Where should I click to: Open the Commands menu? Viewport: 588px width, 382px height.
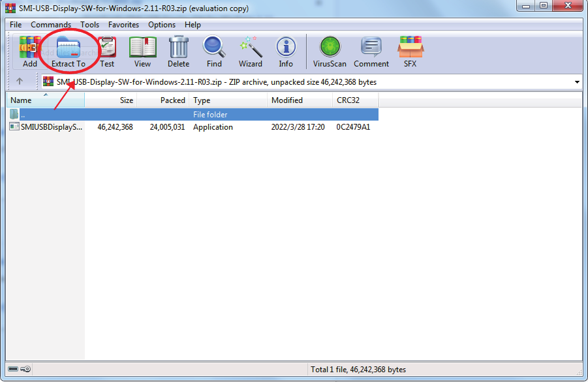tap(51, 25)
